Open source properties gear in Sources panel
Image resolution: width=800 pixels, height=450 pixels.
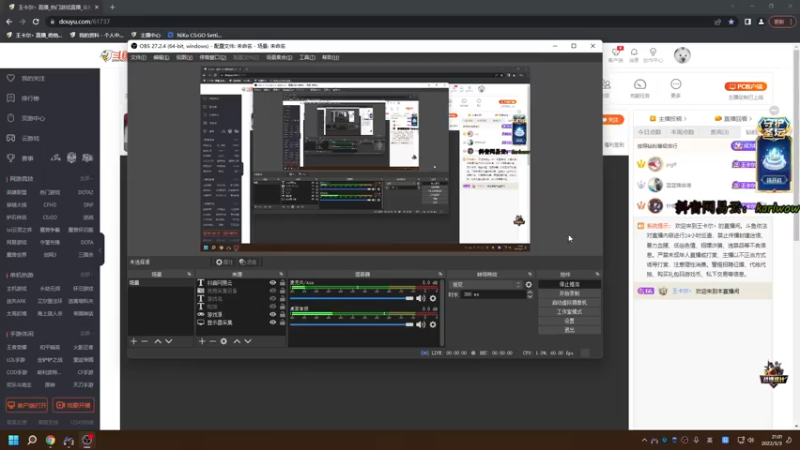(223, 341)
